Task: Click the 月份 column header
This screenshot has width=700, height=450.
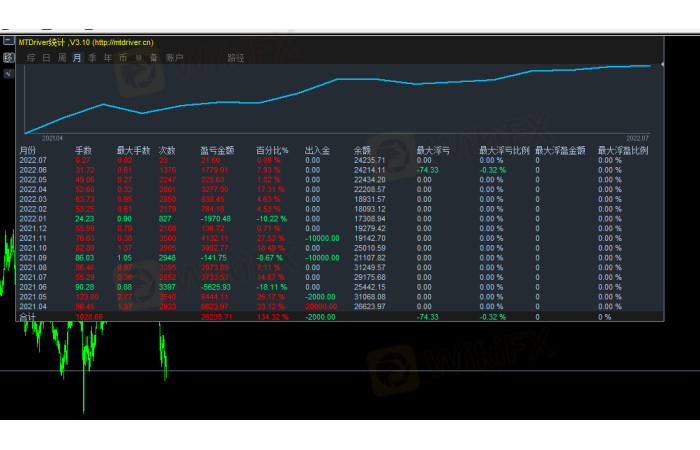Action: (27, 150)
